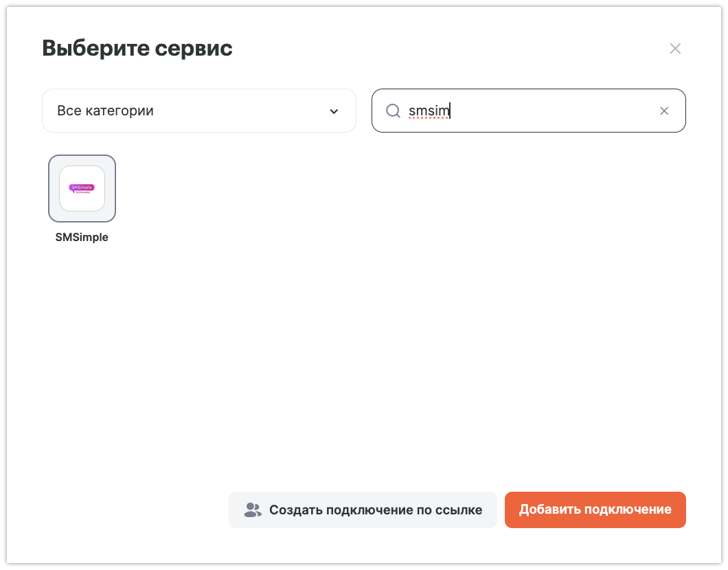
Task: Click the SMSimple name label under the logo
Action: 82,238
